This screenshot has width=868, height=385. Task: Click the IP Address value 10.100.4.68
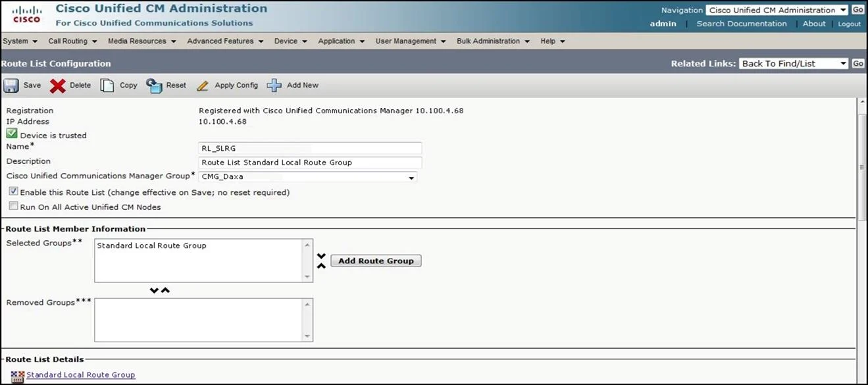click(222, 122)
